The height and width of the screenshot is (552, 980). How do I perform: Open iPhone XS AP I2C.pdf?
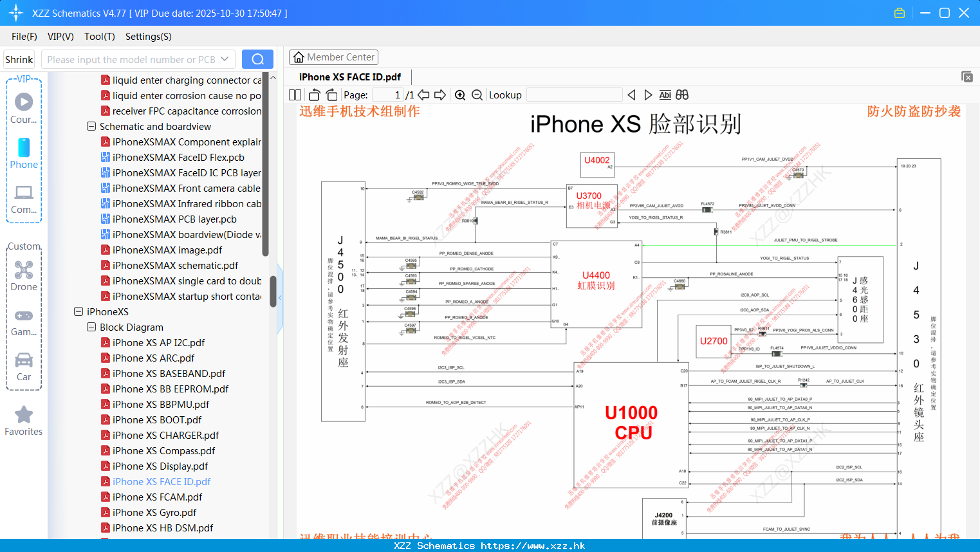[153, 342]
